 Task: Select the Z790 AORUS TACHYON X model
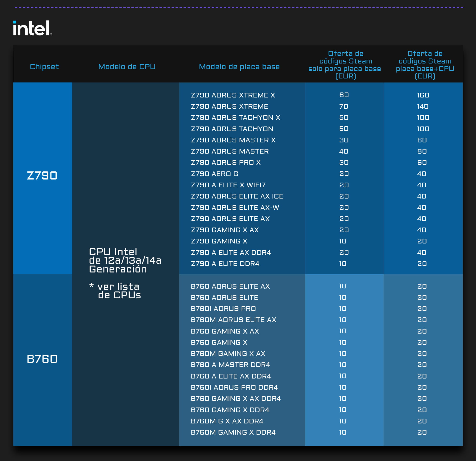(x=235, y=117)
